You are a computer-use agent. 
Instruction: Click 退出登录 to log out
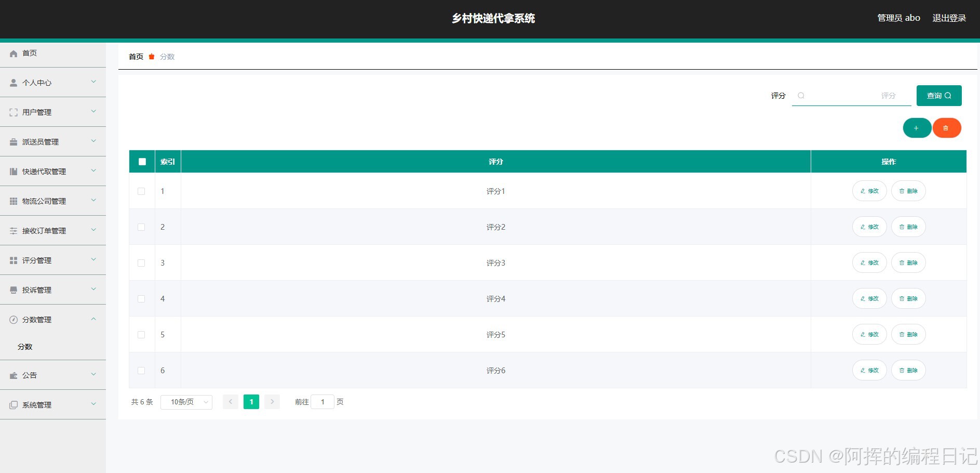pyautogui.click(x=949, y=18)
